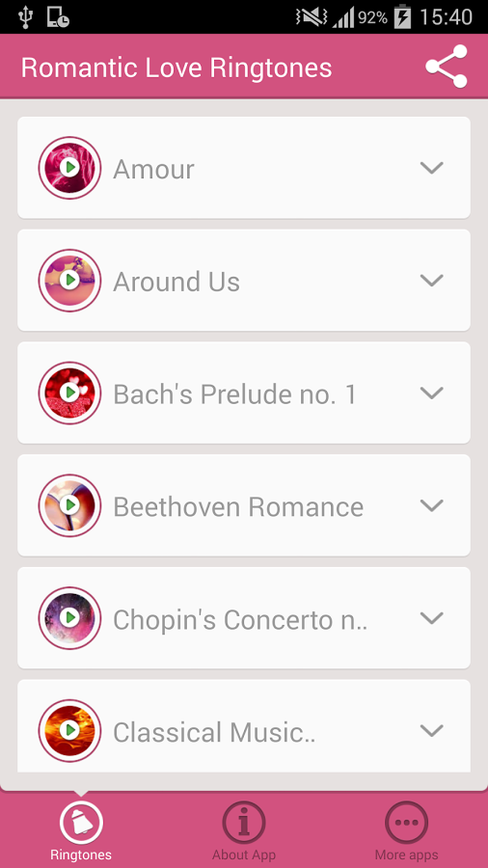Screen dimensions: 488x868
Task: Expand options for Amour
Action: 432,168
